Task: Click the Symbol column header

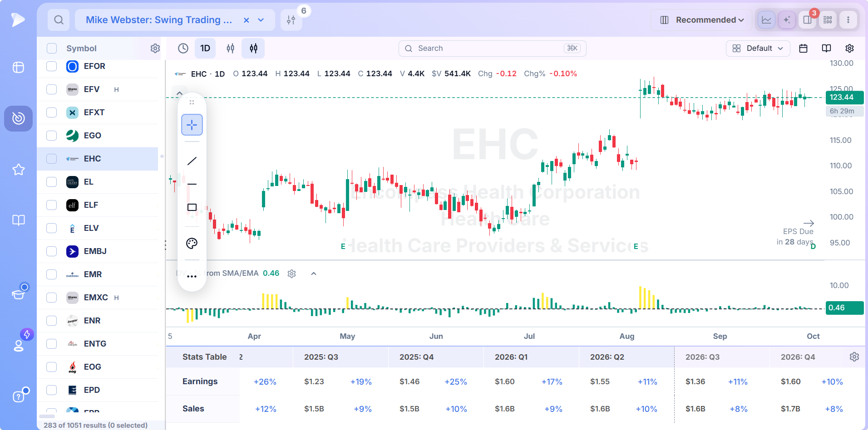Action: pos(81,49)
